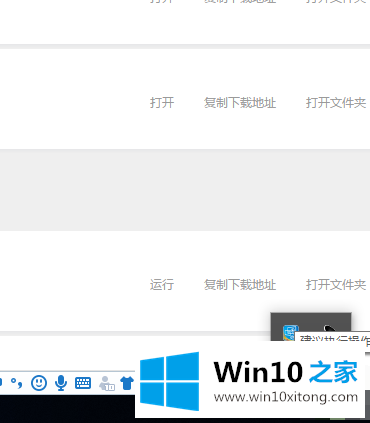
Task: Click 打开 in the row above the gray band
Action: point(162,102)
